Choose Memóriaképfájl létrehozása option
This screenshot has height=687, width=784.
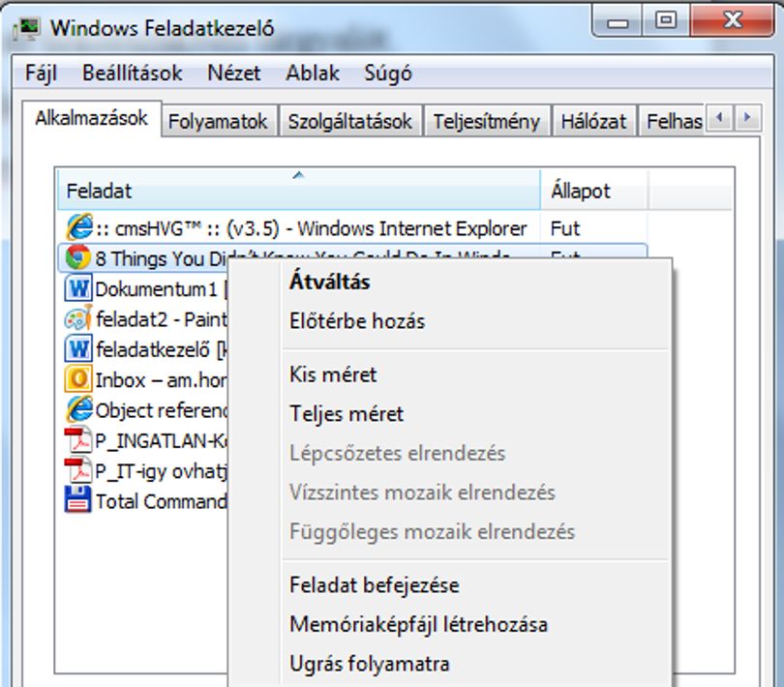click(x=418, y=624)
